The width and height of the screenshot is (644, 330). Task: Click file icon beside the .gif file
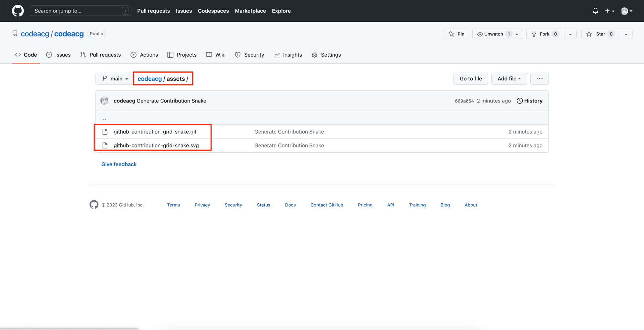pyautogui.click(x=105, y=132)
